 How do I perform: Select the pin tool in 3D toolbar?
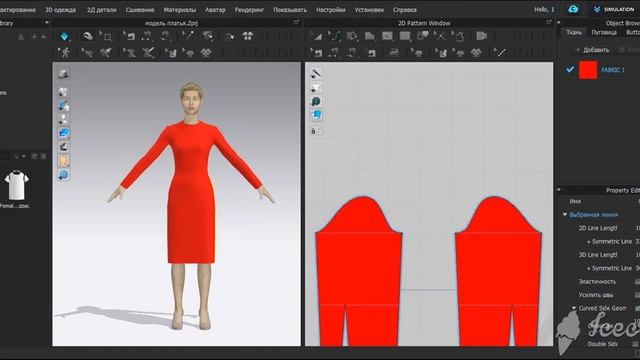[188, 36]
